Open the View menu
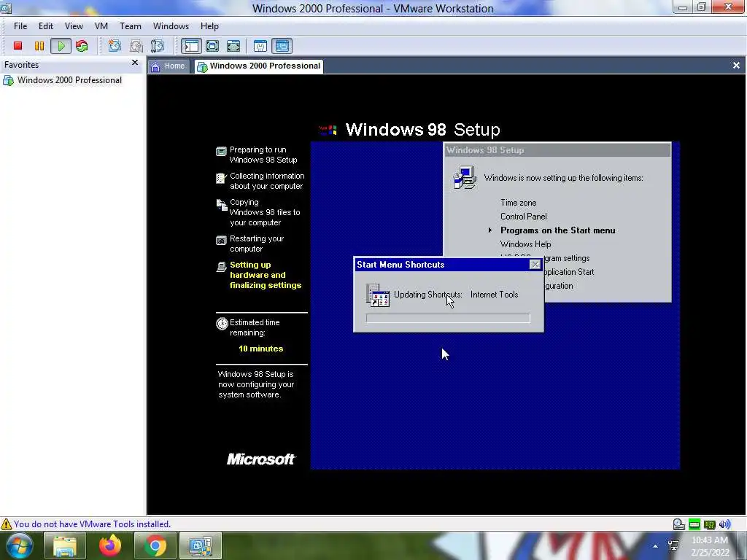The image size is (747, 560). point(74,26)
